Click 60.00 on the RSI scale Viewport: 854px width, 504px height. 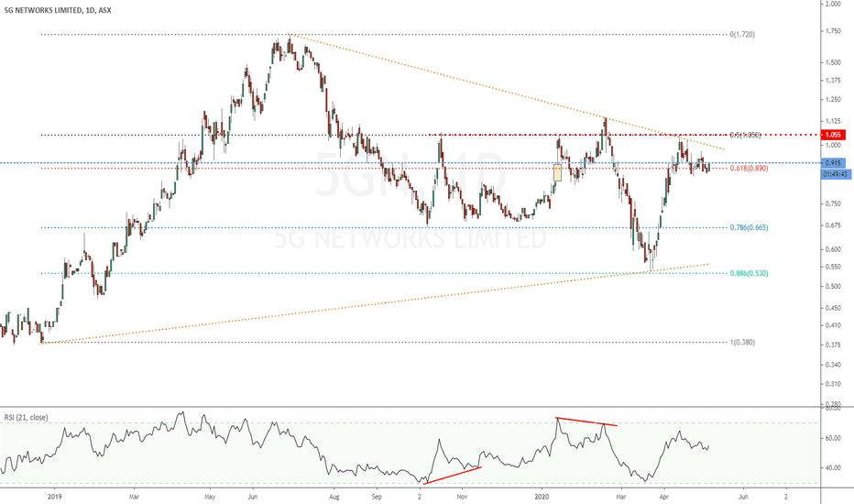coord(833,438)
